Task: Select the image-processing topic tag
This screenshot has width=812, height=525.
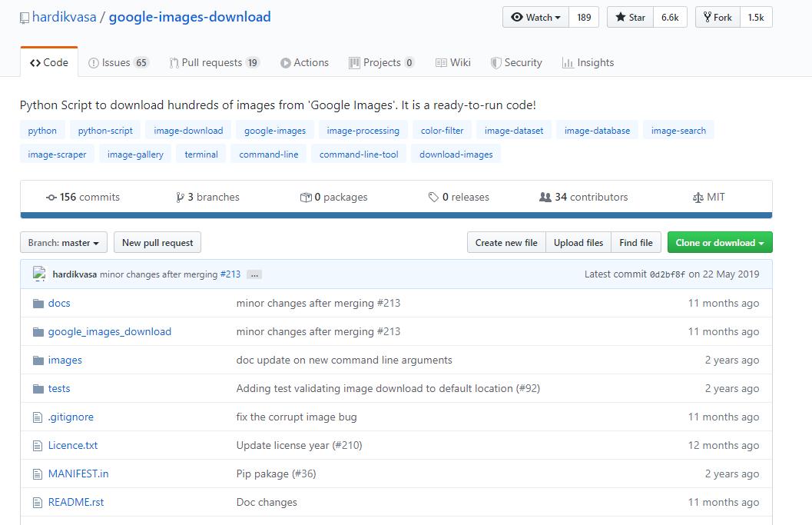Action: 363,131
